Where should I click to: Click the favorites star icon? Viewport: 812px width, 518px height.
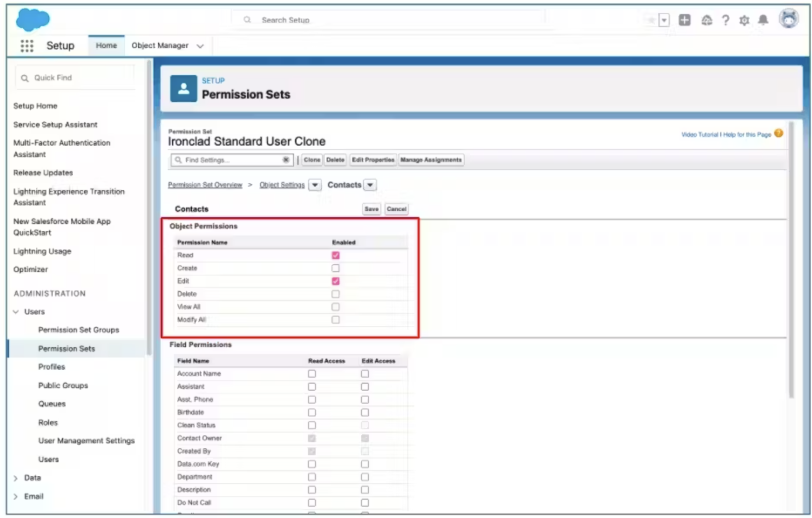pos(651,20)
